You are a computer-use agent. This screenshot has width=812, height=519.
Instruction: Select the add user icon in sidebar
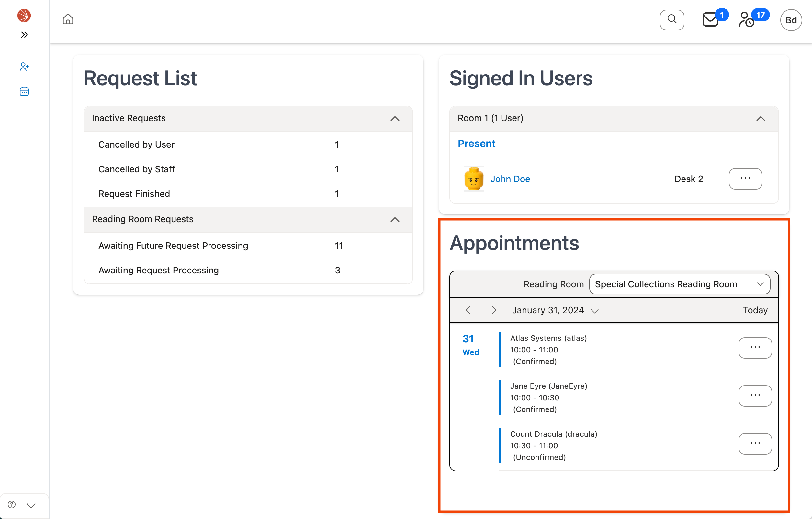(x=24, y=66)
